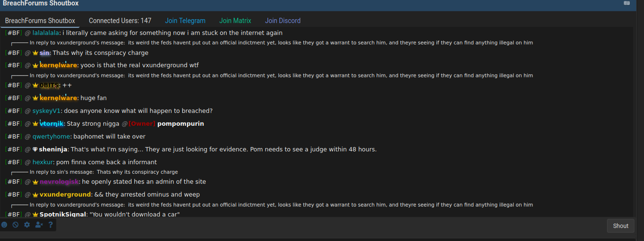The height and width of the screenshot is (241, 644).
Task: Click the crown icon beside nevrologisk
Action: 35,182
